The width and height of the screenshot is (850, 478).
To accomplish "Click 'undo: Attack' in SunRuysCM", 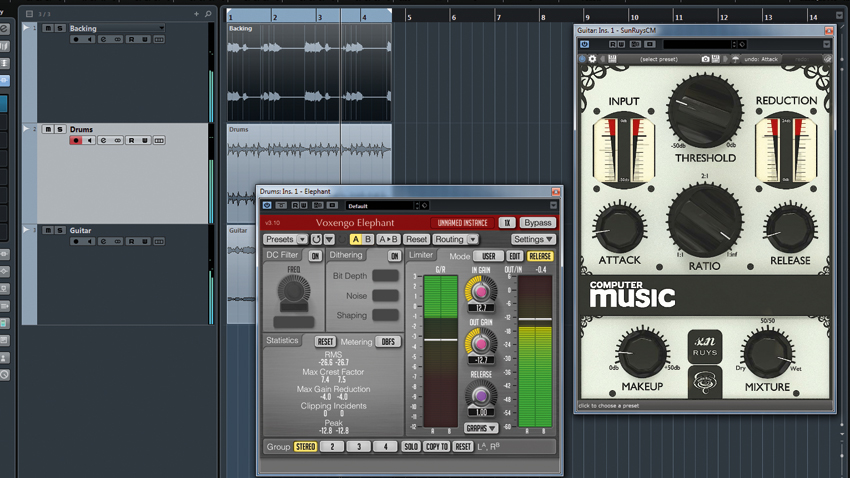I will (761, 59).
